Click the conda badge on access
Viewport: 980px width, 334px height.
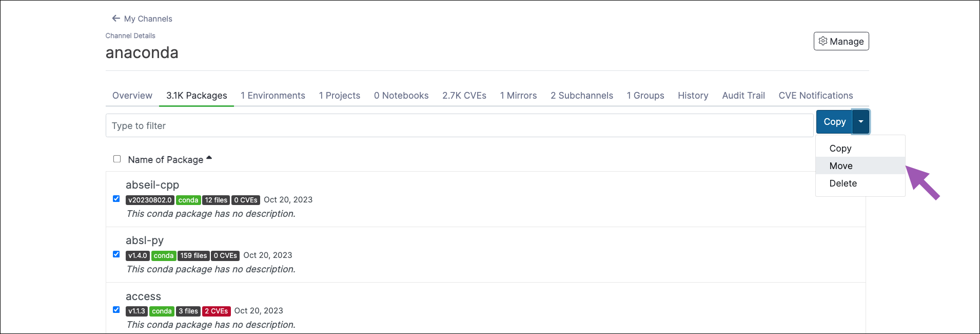tap(162, 311)
